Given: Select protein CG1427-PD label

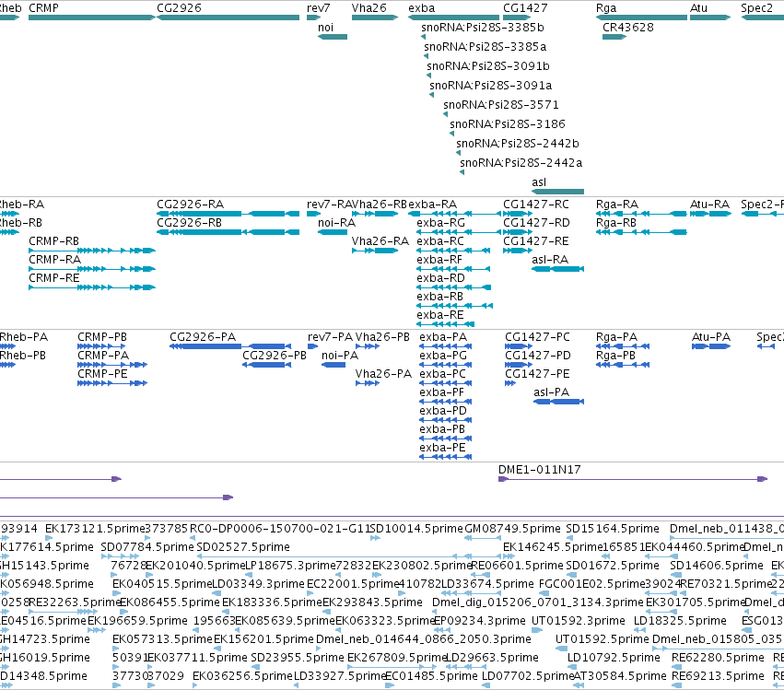Looking at the screenshot, I should coord(537,356).
